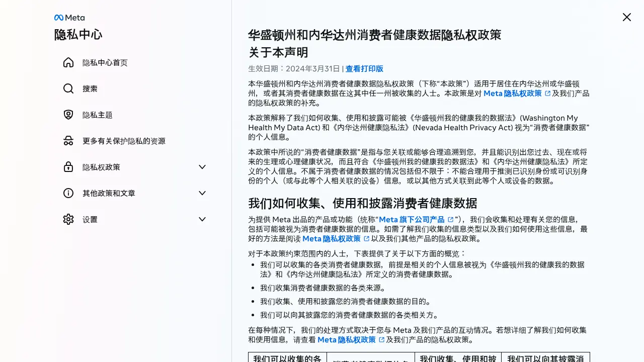Click the bullet 我们可以向其披露您的消费者健康数据的各类相关方。
The height and width of the screenshot is (362, 644).
coord(350,315)
